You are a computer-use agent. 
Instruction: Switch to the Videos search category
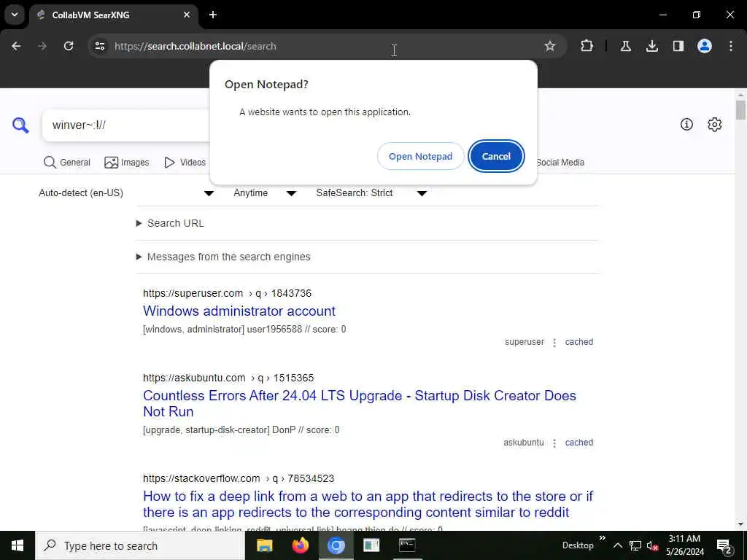click(185, 163)
